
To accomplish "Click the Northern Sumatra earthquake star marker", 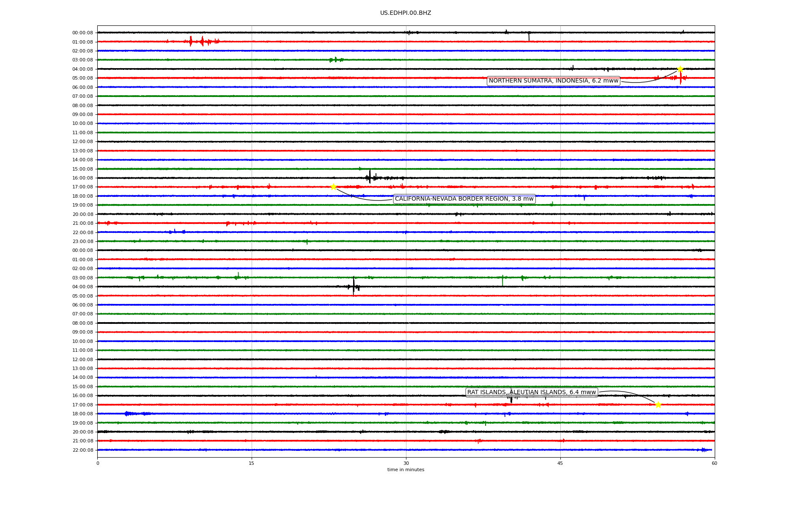I will [680, 69].
